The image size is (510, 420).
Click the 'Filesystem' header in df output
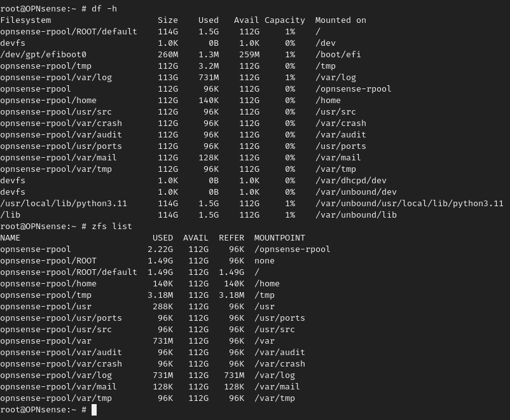click(25, 20)
